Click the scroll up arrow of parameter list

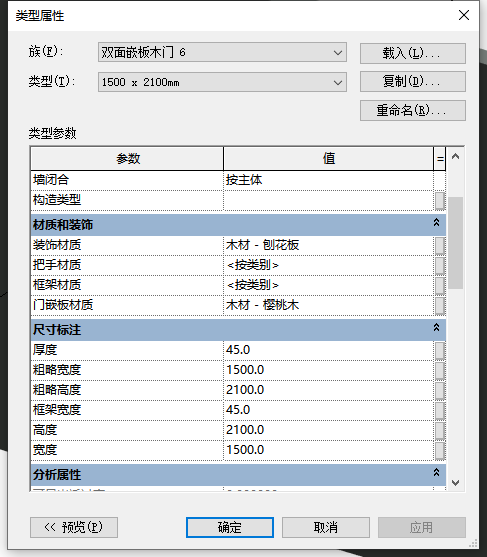(455, 156)
